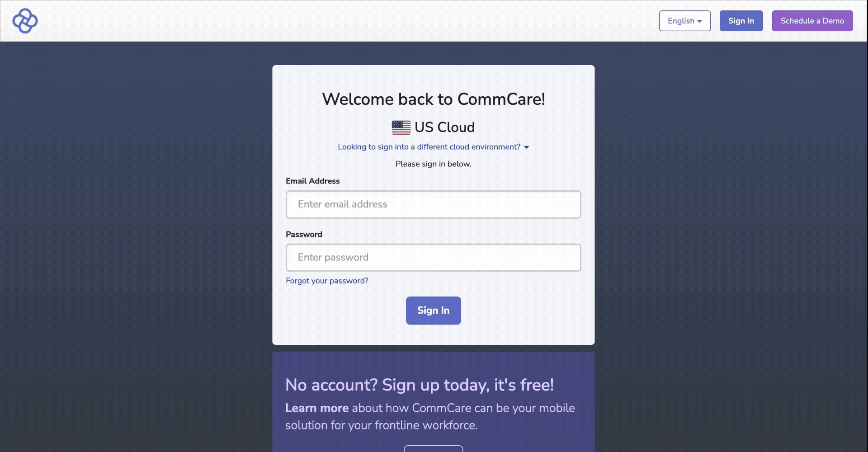Screen dimensions: 868x452
Task: Click the No account sign up heading
Action: pyautogui.click(x=419, y=385)
